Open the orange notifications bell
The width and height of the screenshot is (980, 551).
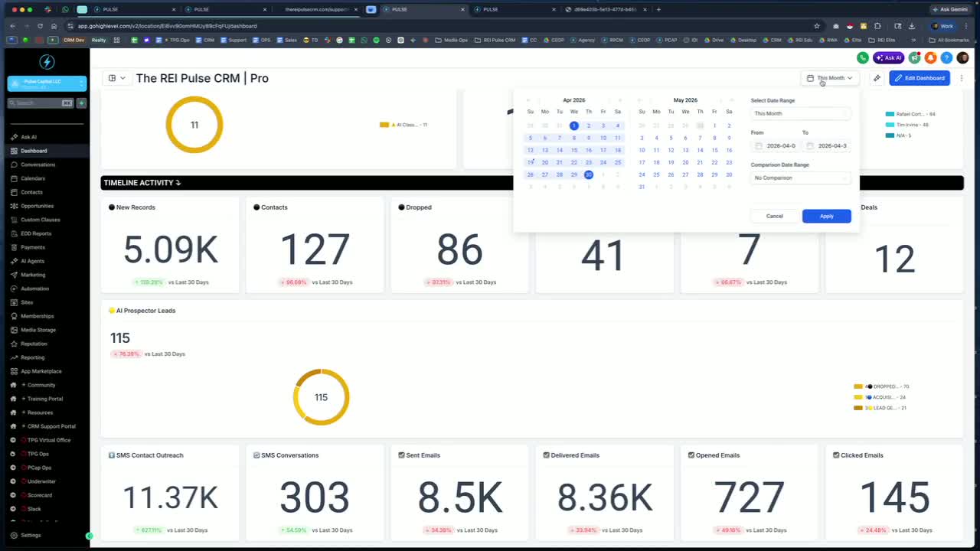[x=931, y=57]
